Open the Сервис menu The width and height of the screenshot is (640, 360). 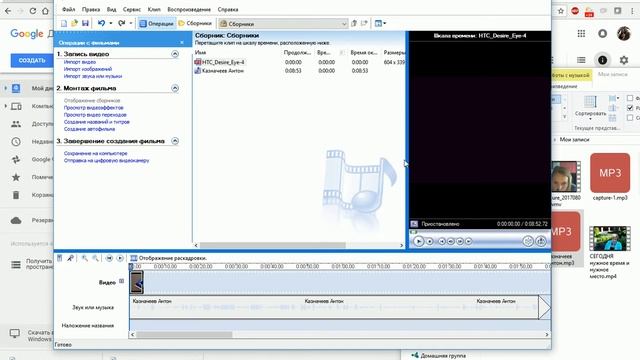point(132,9)
